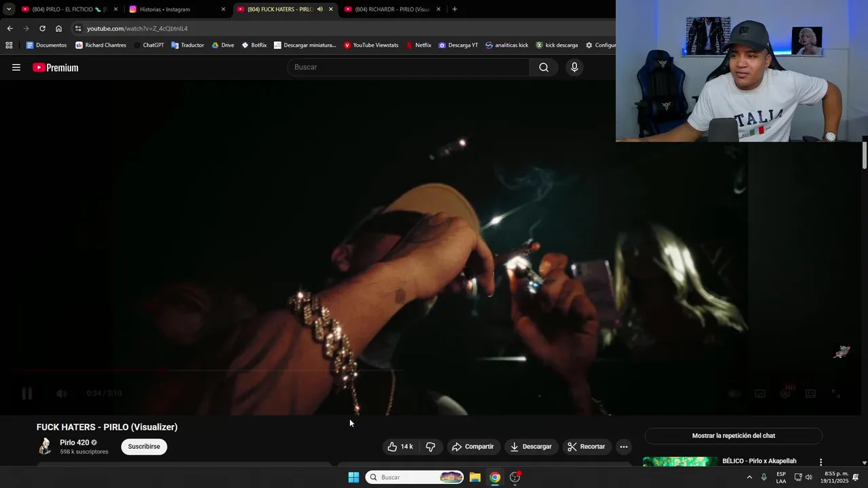Viewport: 868px width, 488px height.
Task: Open the ChatGPT bookmark
Action: coord(149,45)
